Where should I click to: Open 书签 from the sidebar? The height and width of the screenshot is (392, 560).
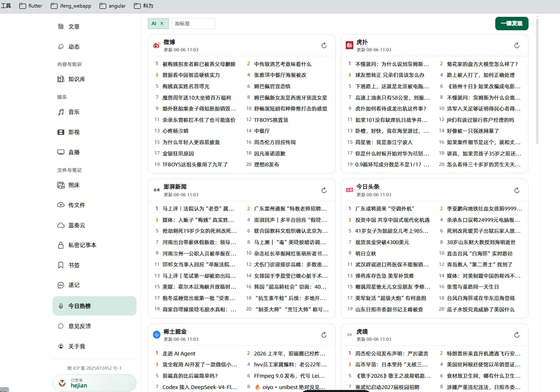[x=95, y=265]
